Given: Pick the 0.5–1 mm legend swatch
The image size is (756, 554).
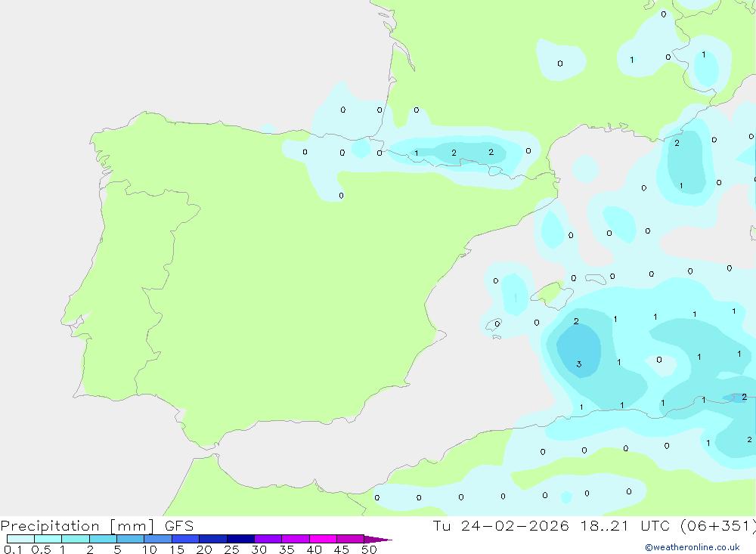Looking at the screenshot, I should click(48, 539).
